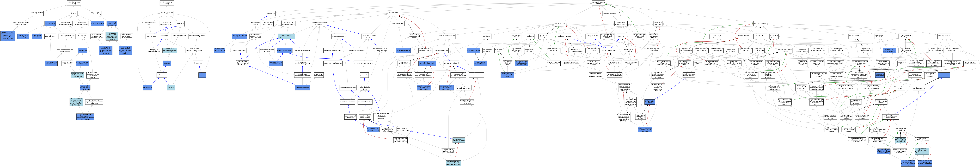Click the 'reproduction' node
Viewport: 980px width, 167px height.
(271, 13)
